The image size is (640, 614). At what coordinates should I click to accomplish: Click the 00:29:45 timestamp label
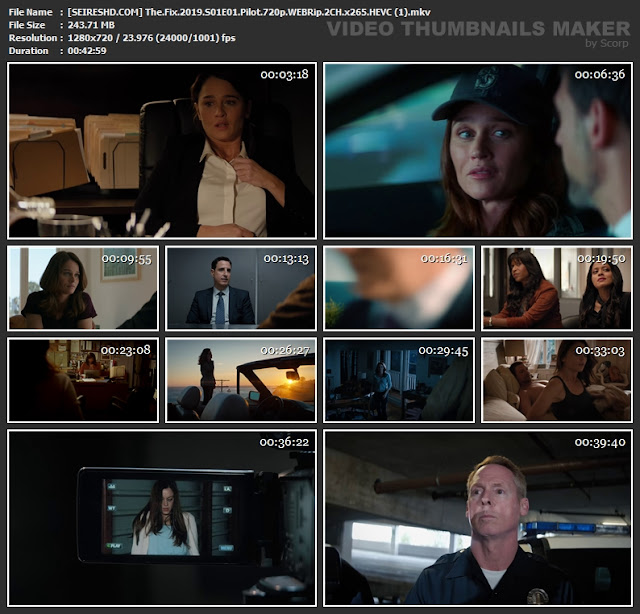pyautogui.click(x=443, y=350)
